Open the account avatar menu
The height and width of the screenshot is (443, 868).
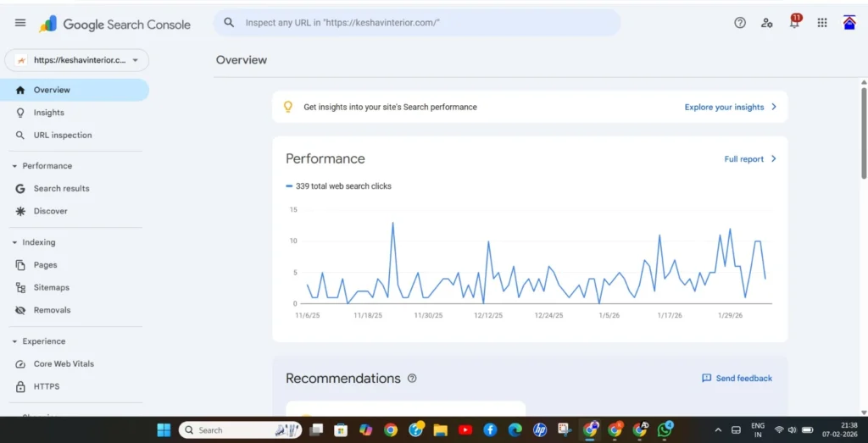(x=849, y=23)
